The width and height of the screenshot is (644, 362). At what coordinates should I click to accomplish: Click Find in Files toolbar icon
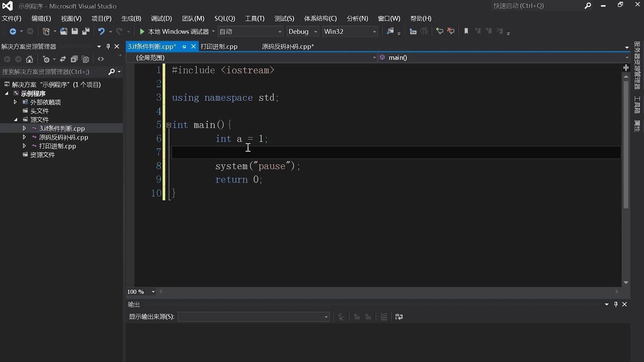(x=390, y=31)
